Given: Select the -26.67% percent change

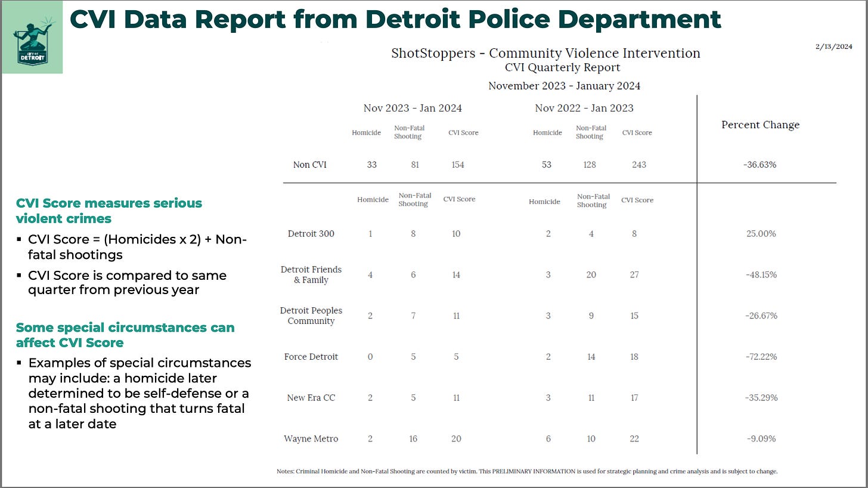Looking at the screenshot, I should point(761,316).
